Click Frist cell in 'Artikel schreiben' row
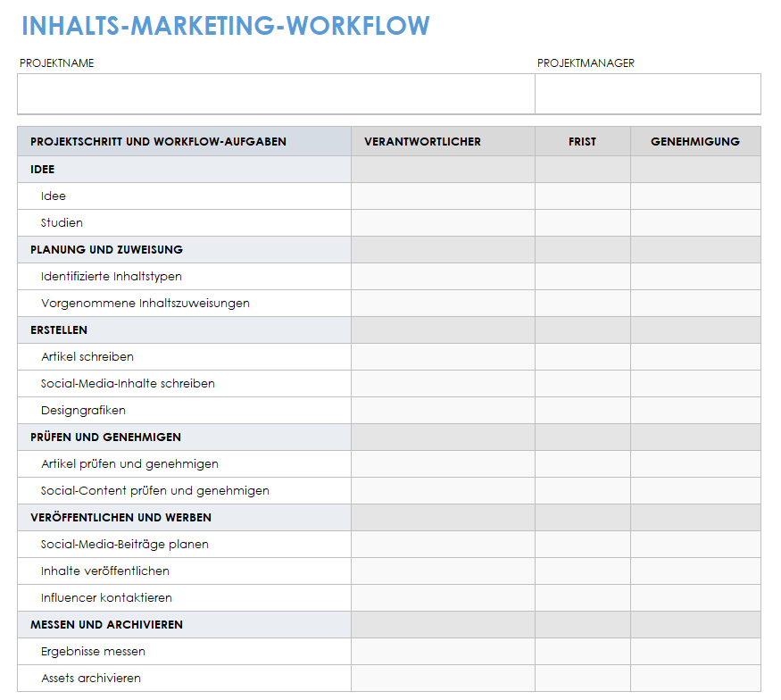This screenshot has width=781, height=700. pyautogui.click(x=583, y=357)
